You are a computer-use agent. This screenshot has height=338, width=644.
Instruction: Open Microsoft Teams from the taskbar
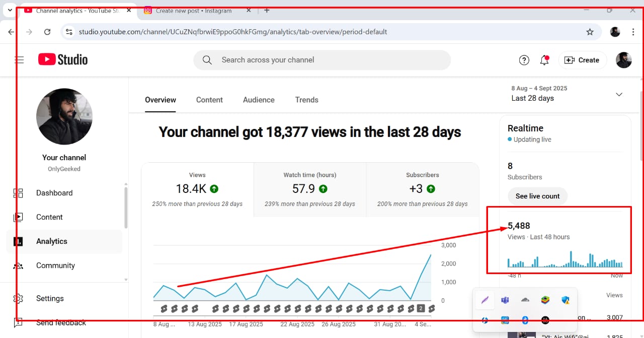click(505, 300)
